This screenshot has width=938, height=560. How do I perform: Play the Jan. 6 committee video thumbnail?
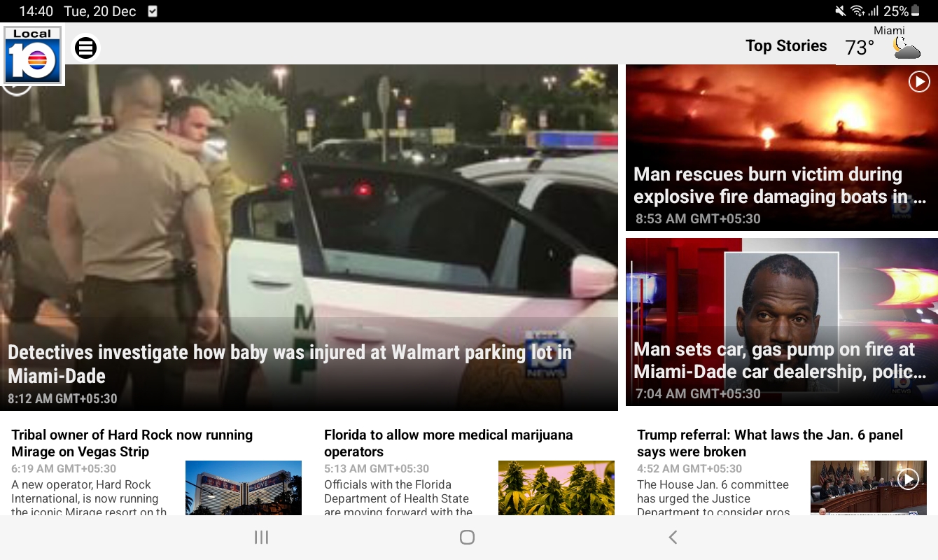(x=908, y=479)
